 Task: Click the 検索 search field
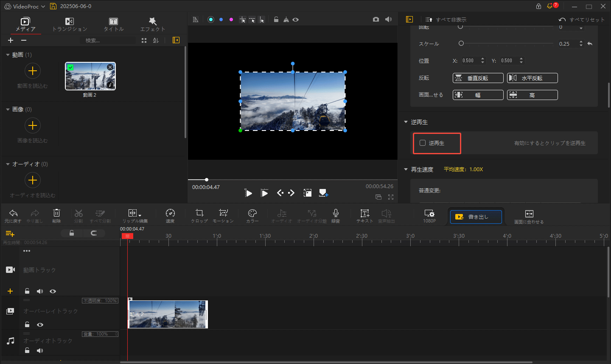pos(108,40)
